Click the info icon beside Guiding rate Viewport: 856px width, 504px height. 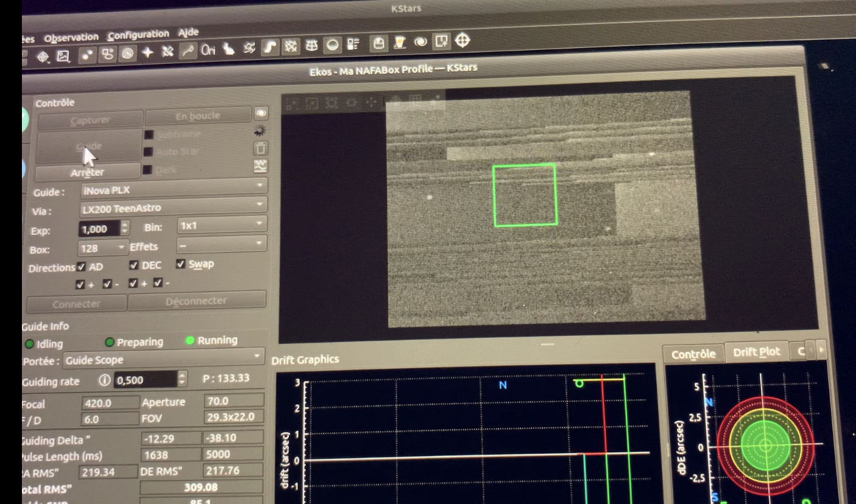104,381
